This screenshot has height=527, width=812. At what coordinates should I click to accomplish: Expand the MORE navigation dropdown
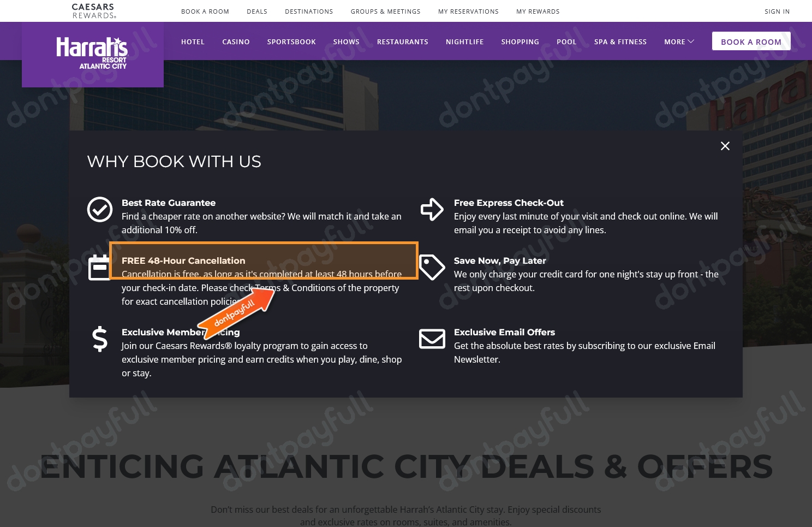click(679, 42)
